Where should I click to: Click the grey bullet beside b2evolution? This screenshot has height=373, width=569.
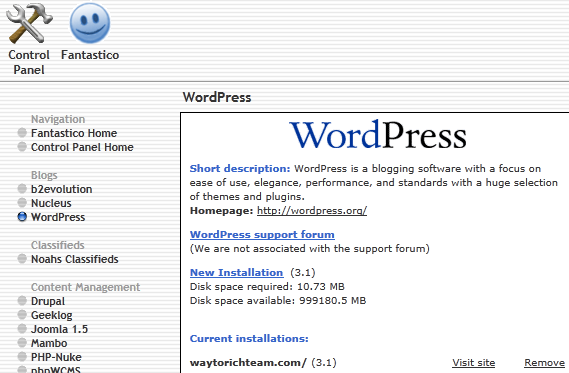22,189
